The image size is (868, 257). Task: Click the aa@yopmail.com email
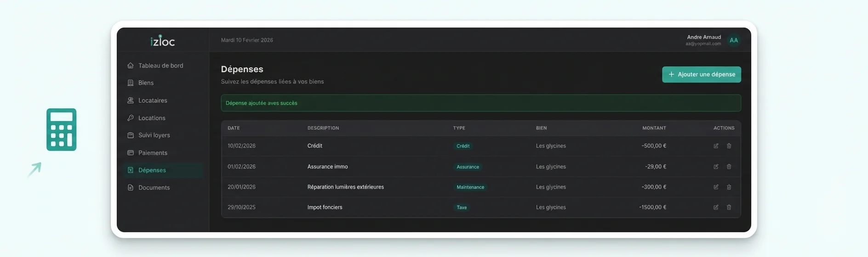[703, 44]
